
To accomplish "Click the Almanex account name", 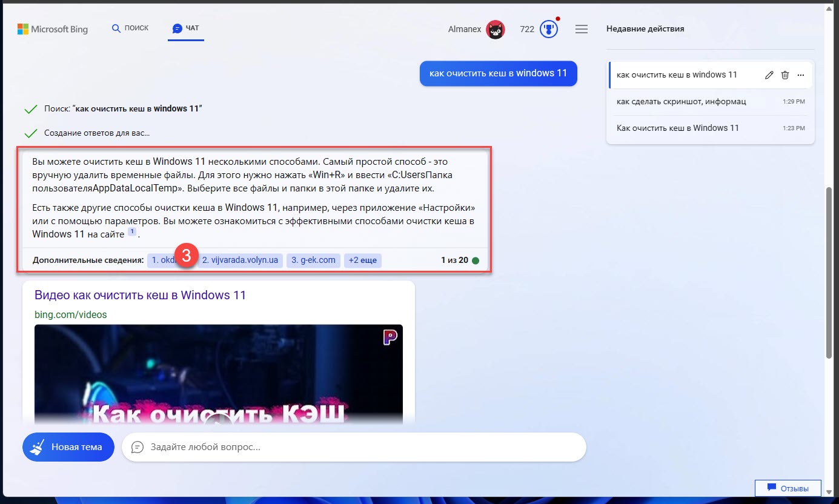I will pos(465,29).
